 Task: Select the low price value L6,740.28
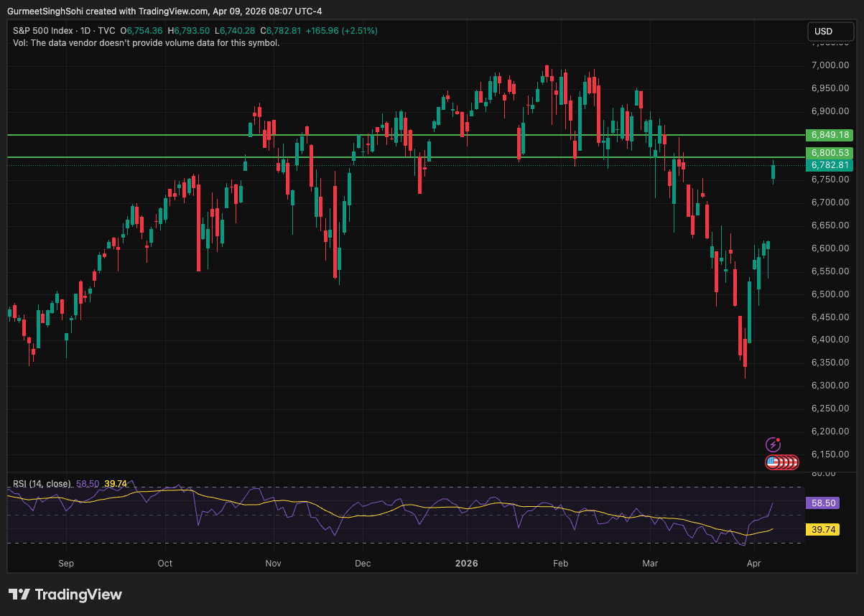[235, 31]
